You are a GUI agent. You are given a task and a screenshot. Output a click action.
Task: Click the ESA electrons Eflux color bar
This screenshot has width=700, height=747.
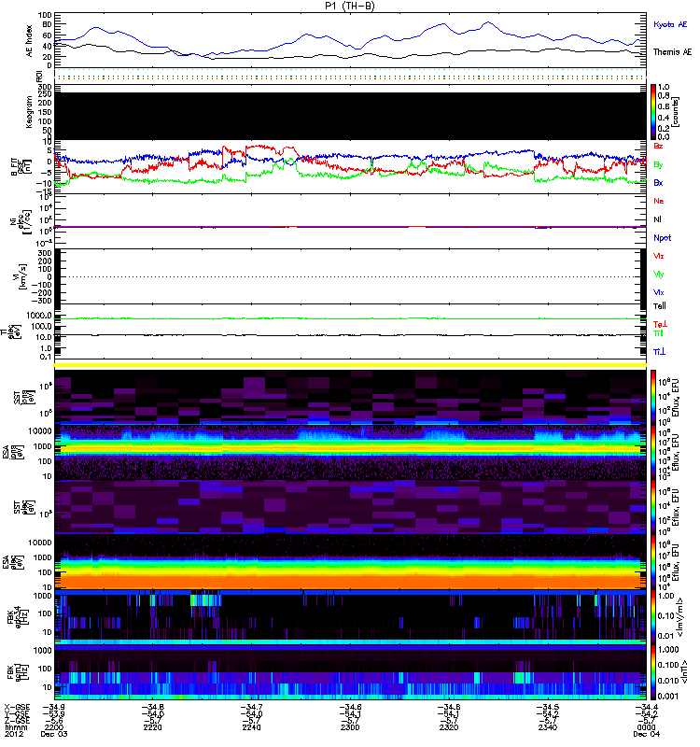[653, 562]
